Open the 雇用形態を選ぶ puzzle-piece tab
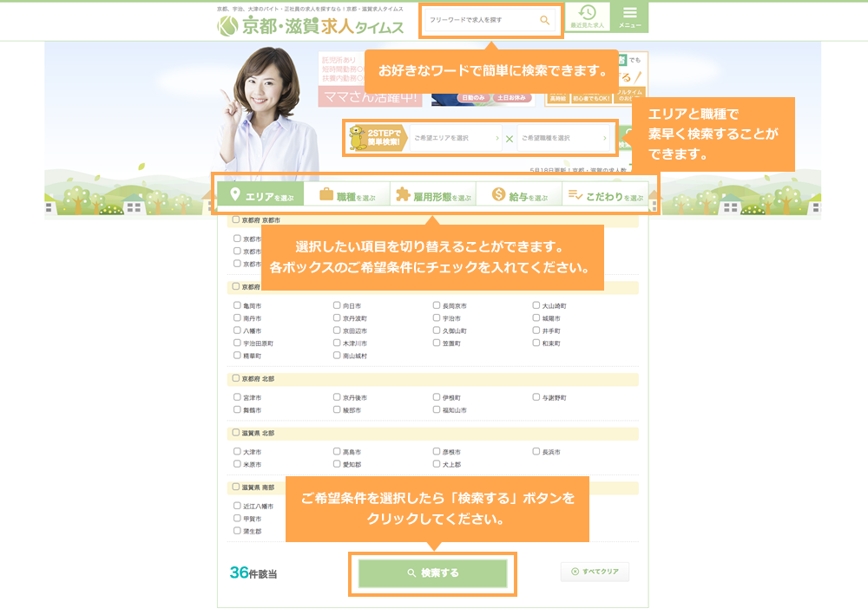The image size is (868, 615). tap(433, 195)
